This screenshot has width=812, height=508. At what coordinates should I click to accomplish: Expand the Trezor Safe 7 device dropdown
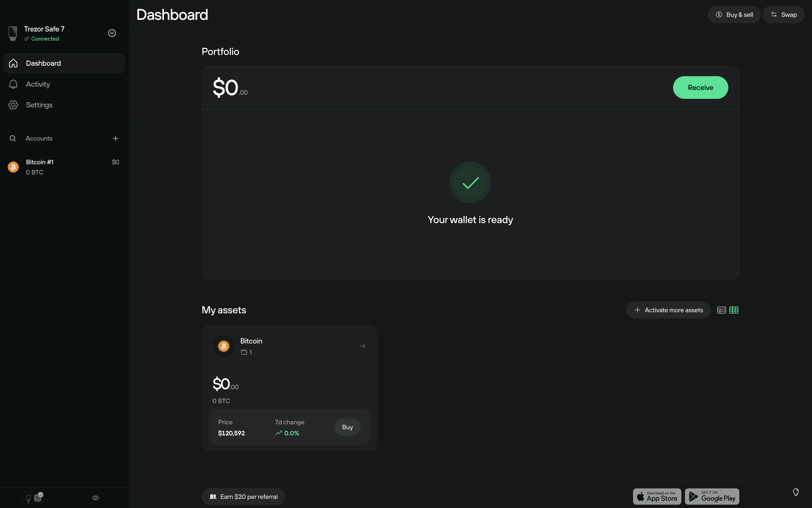(112, 33)
